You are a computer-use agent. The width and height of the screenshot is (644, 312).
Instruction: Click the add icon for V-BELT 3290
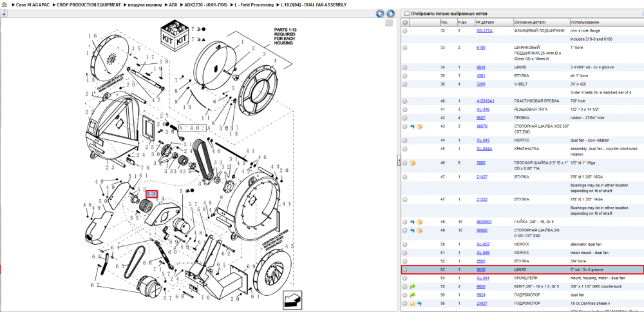coord(405,84)
